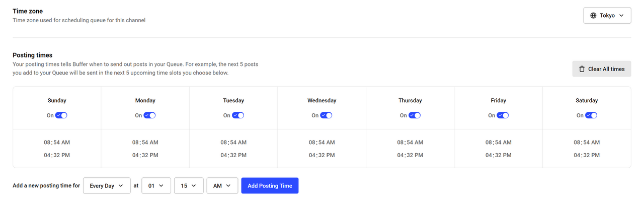This screenshot has height=200, width=644.
Task: Select Saturday's 04:32 PM time
Action: 587,155
